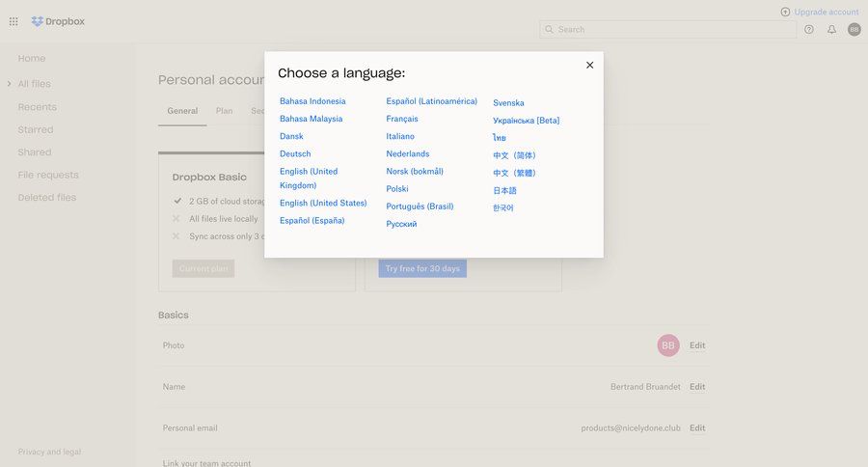Switch to the General tab
Screen dimensions: 868x467
182,111
